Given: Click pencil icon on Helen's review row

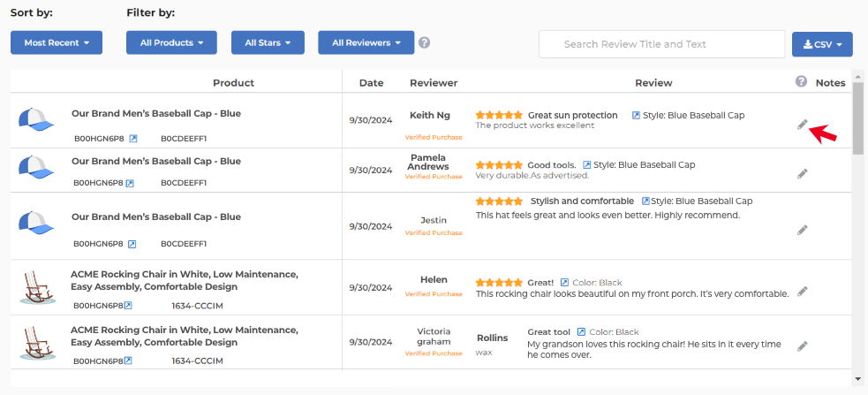Looking at the screenshot, I should click(802, 291).
